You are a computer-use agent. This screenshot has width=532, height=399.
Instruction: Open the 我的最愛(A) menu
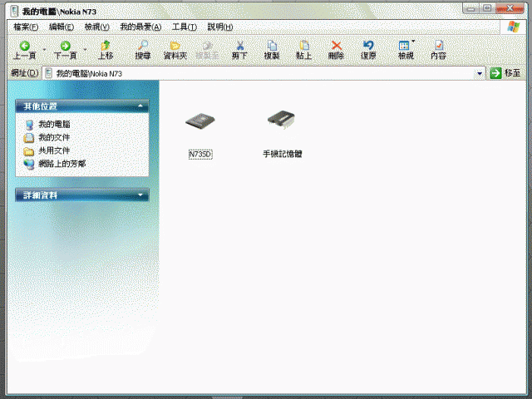(140, 27)
